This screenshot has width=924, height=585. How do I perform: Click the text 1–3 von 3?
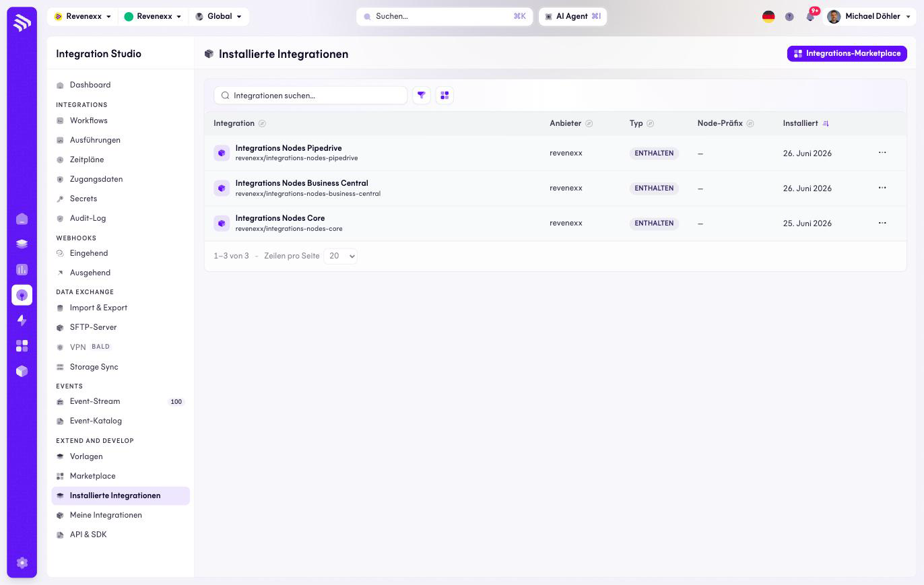pyautogui.click(x=231, y=256)
